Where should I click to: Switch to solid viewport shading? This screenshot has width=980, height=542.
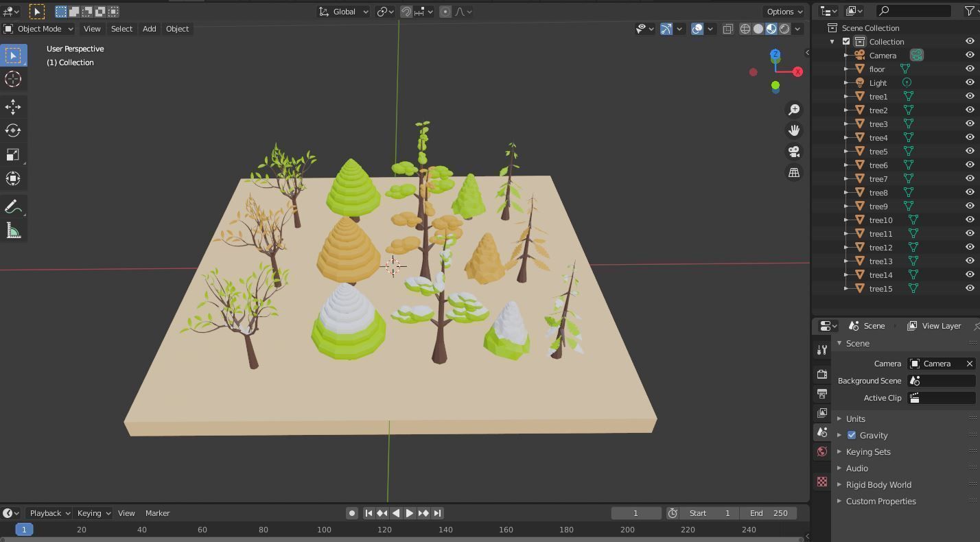(x=758, y=29)
